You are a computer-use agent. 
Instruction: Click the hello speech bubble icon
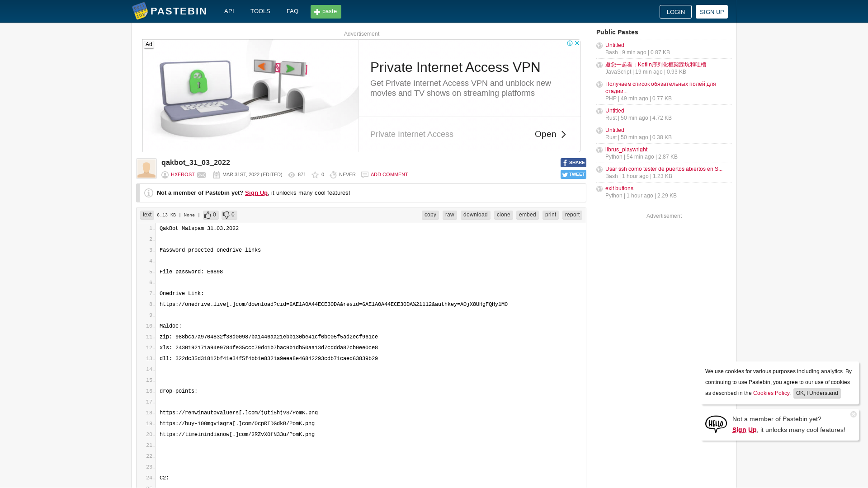pos(716,424)
